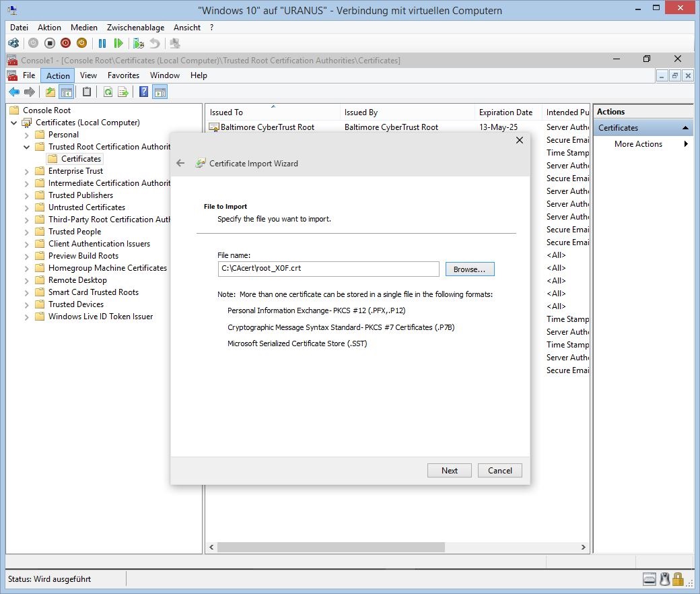Toggle the Show/Hide Console Tree button

(66, 92)
